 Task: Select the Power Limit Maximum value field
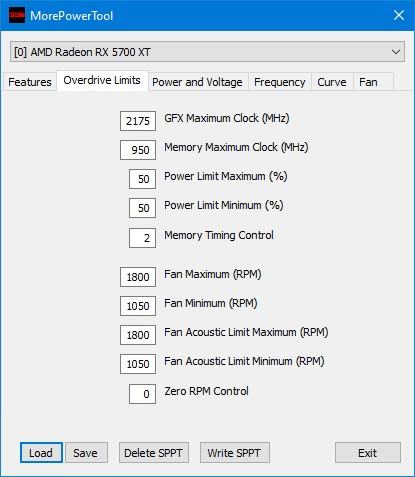[x=142, y=179]
